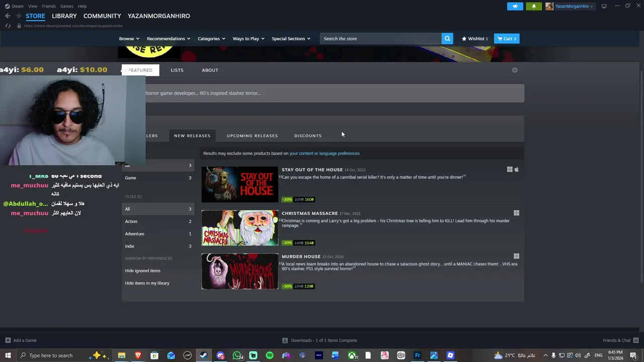
Task: Open the developer page settings gear
Action: point(515,70)
